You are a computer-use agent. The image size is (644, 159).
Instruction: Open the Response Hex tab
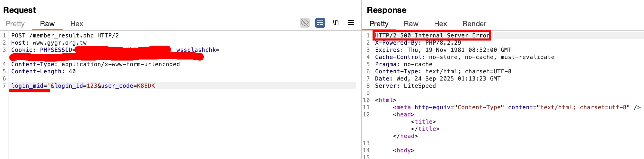[440, 24]
